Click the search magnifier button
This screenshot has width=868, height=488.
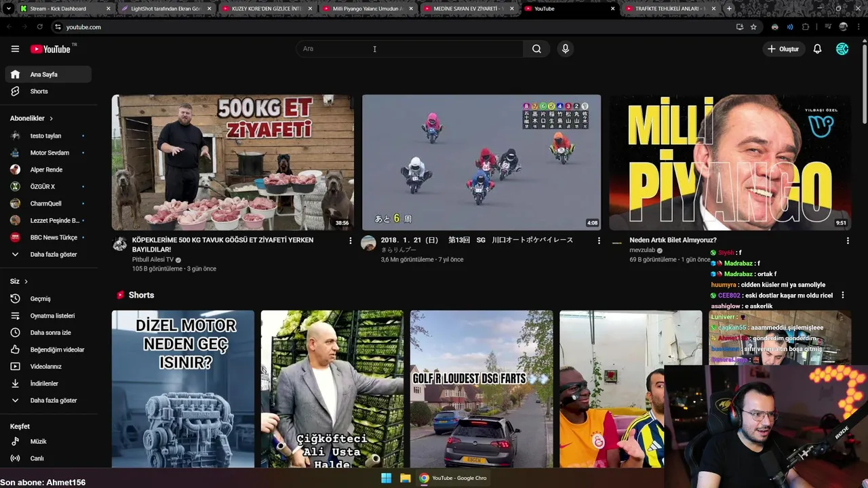pos(536,49)
